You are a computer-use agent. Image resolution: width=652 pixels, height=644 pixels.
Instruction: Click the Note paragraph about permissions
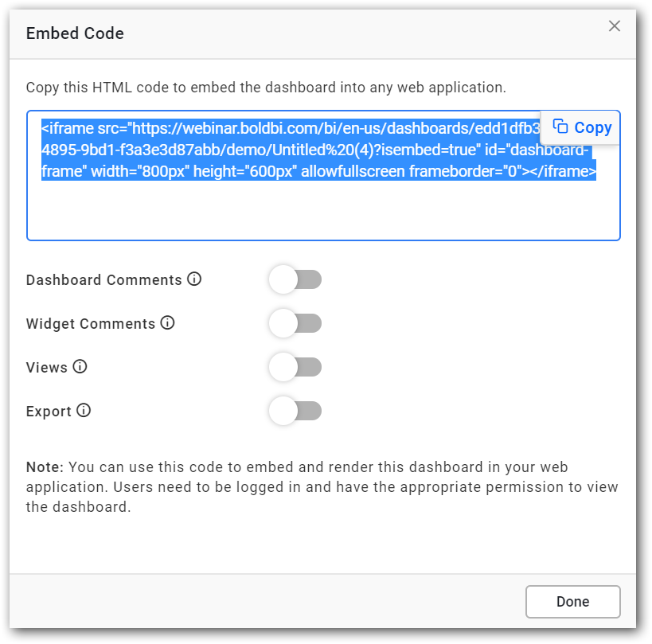pyautogui.click(x=318, y=486)
